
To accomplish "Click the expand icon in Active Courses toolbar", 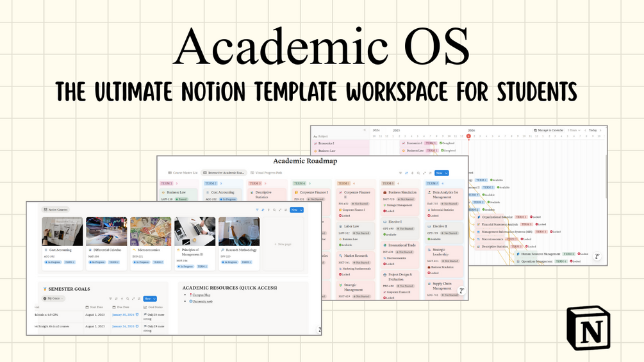I will click(x=280, y=210).
